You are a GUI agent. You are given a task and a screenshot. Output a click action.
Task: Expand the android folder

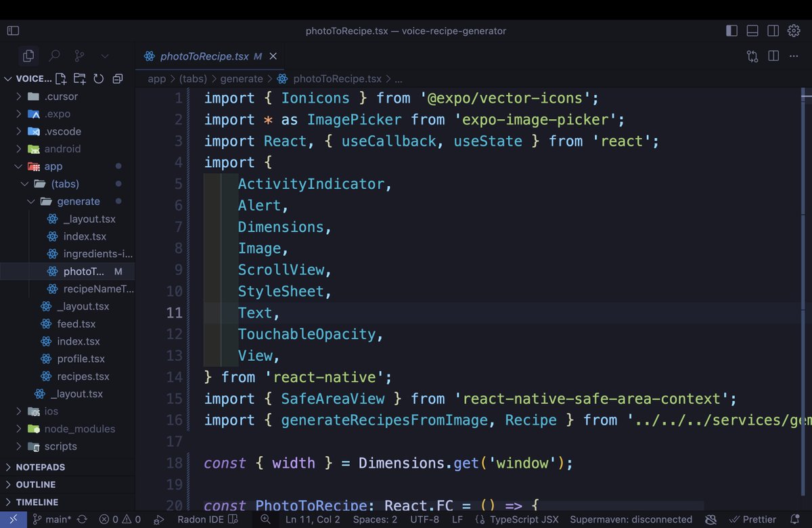(x=68, y=149)
